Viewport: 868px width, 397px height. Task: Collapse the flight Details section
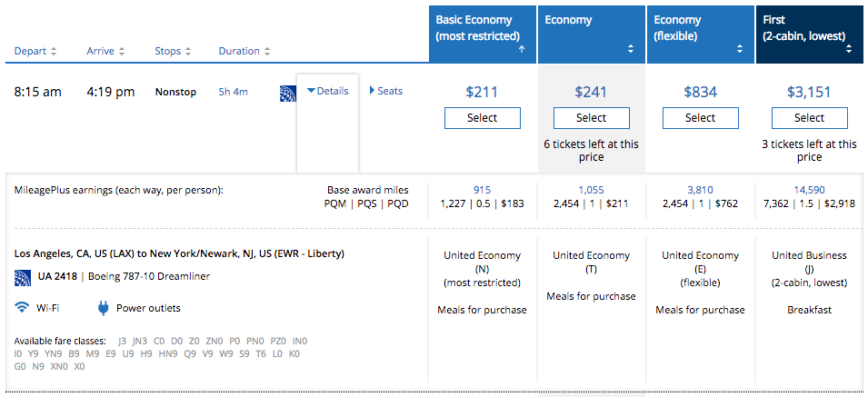click(328, 91)
